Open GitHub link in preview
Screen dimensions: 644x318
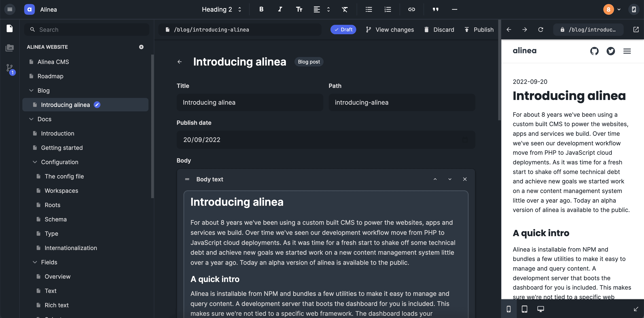pyautogui.click(x=595, y=51)
